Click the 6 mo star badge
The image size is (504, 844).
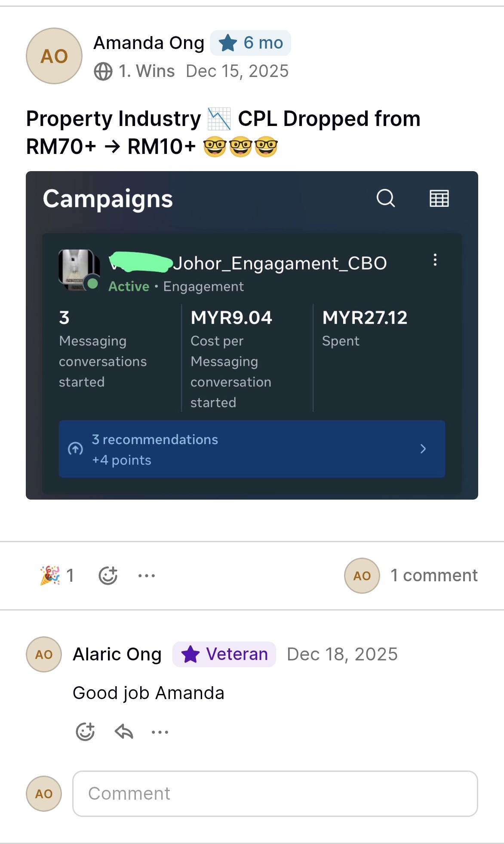(250, 43)
